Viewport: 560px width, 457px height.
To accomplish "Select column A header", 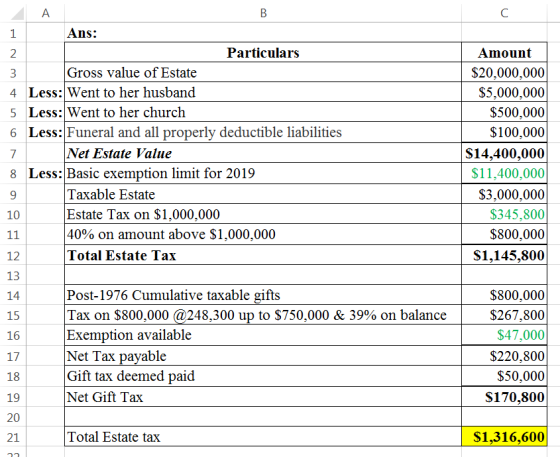I will tap(45, 13).
